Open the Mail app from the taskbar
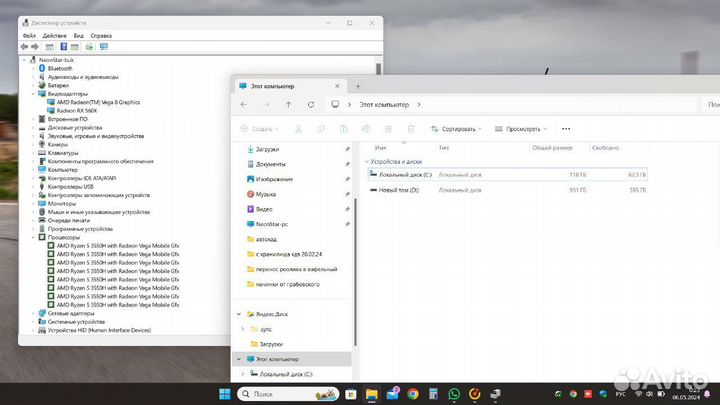Viewport: 720px width, 405px height. [393, 394]
